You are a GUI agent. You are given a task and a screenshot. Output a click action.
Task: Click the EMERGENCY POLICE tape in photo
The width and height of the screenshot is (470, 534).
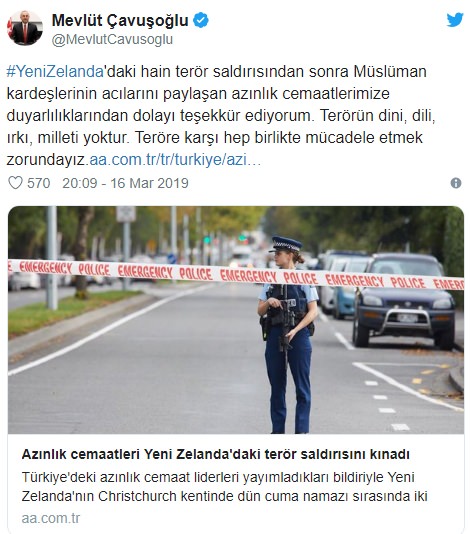point(236,274)
